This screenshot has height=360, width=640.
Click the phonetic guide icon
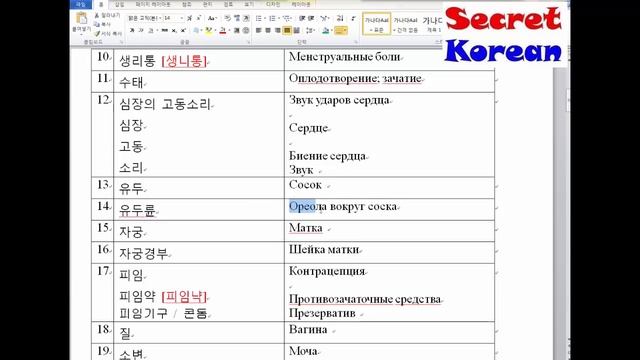coord(237,18)
